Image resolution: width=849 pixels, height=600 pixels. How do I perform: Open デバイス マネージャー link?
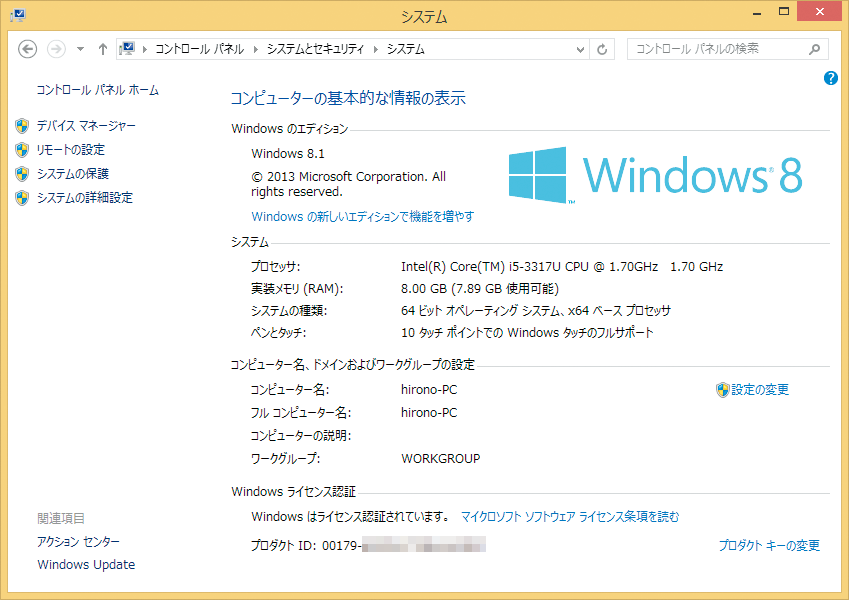click(86, 126)
